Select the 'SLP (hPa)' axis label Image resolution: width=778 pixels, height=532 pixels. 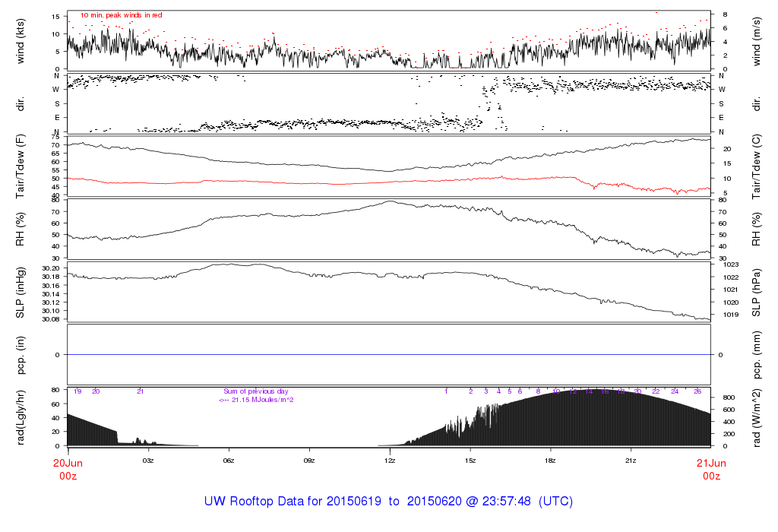click(756, 292)
